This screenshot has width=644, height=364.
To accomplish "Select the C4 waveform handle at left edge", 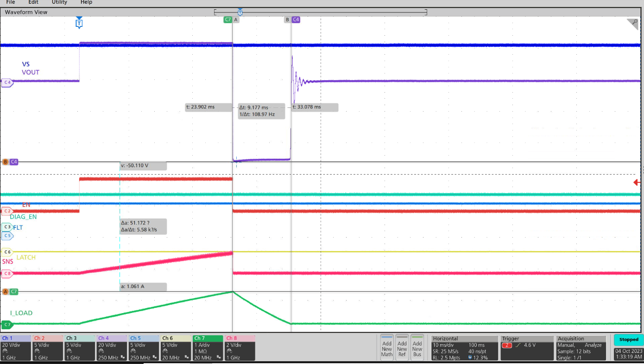I will point(7,82).
